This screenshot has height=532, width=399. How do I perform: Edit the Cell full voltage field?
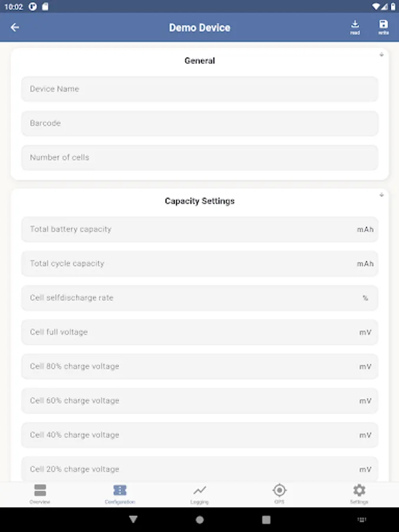(189, 332)
